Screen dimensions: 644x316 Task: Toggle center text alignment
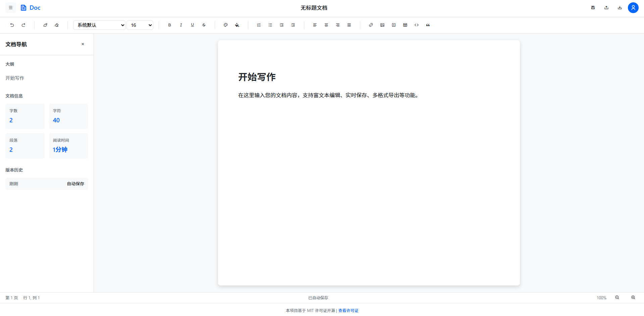point(326,25)
